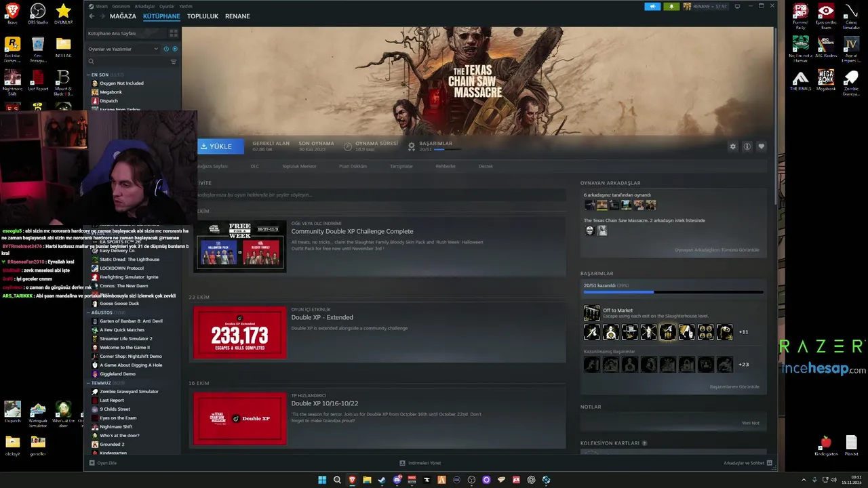Open green notifications bell
The width and height of the screenshot is (868, 488).
pyautogui.click(x=671, y=6)
